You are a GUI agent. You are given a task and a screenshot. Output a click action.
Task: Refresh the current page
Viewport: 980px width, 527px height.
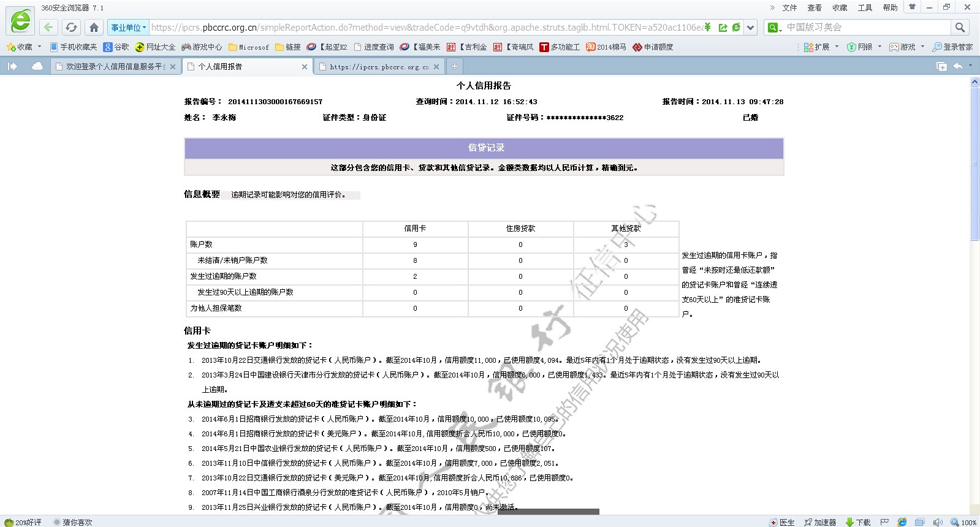[71, 28]
